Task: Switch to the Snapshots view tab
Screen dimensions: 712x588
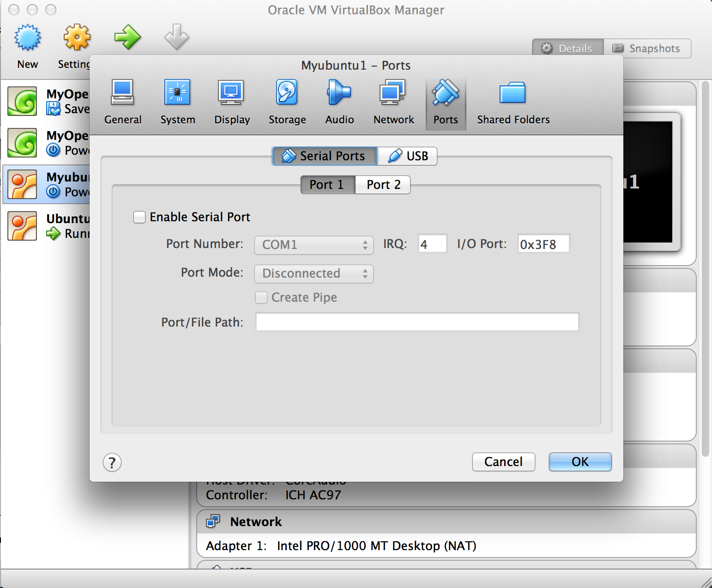Action: pyautogui.click(x=647, y=48)
